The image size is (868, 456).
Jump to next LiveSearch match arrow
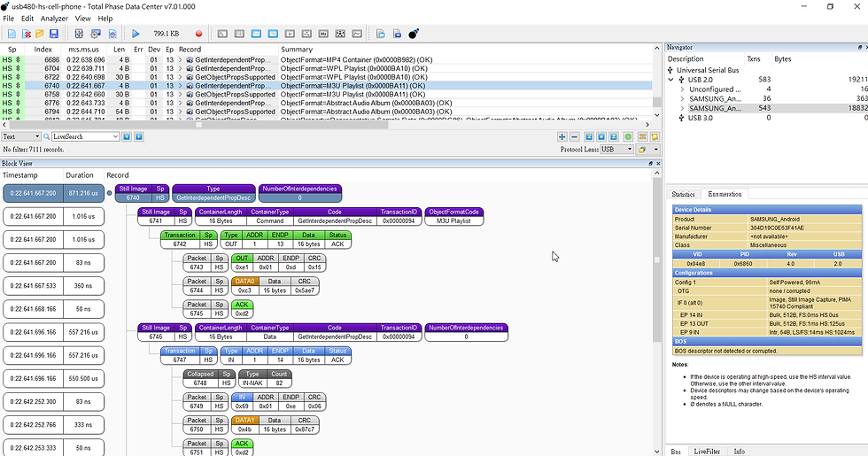[x=139, y=136]
